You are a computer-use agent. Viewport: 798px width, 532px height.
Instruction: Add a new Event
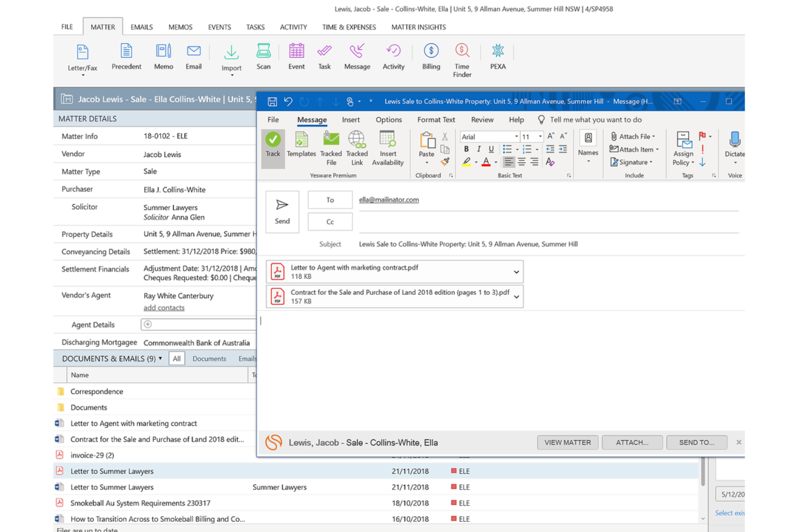point(297,57)
